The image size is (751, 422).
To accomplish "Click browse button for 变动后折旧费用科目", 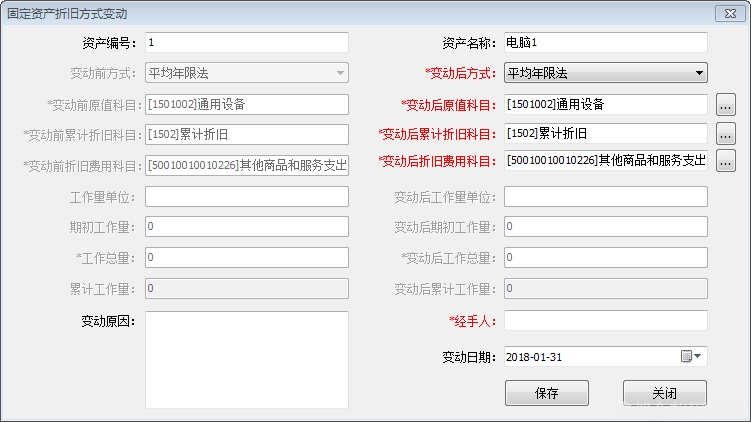I will click(x=726, y=161).
